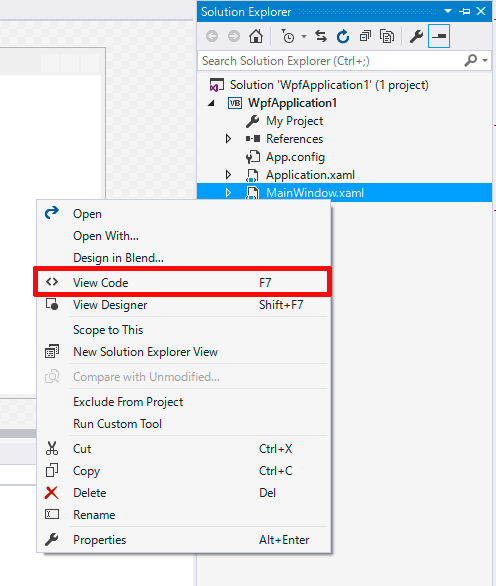The image size is (496, 586).
Task: Expand the References node
Action: (228, 139)
